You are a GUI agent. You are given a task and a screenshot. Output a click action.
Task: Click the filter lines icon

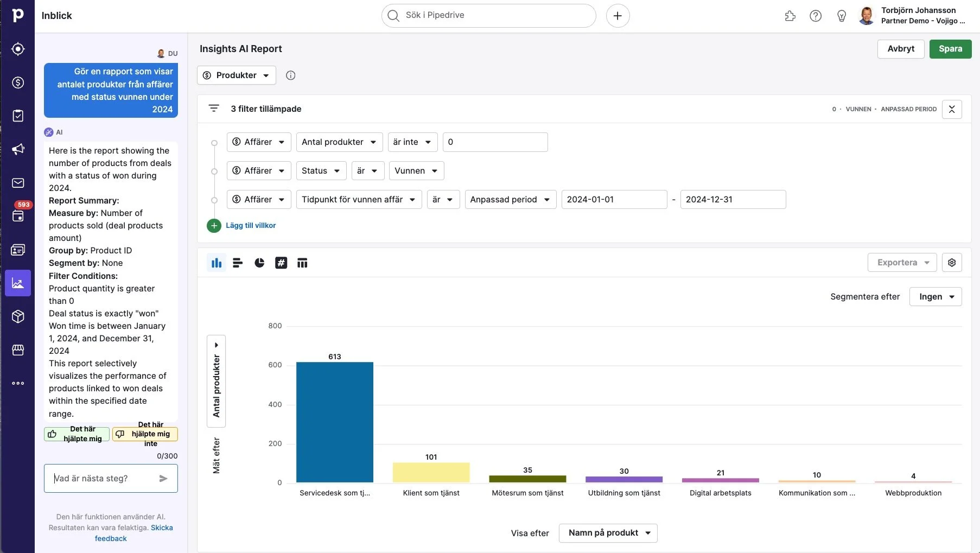[214, 109]
